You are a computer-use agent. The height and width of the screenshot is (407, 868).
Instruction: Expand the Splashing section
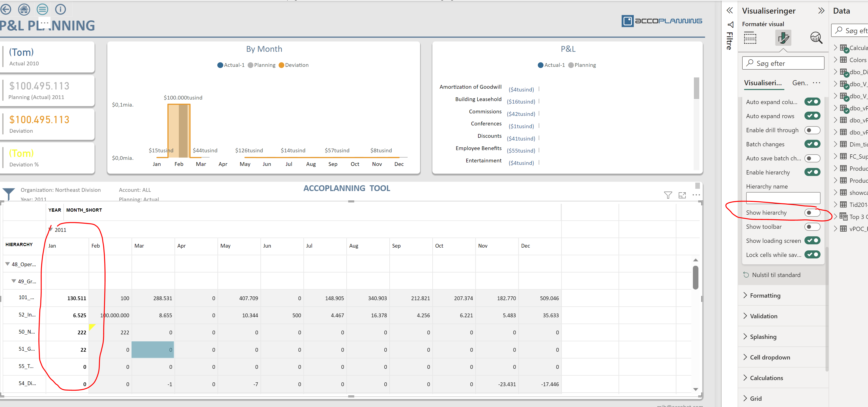(x=783, y=337)
